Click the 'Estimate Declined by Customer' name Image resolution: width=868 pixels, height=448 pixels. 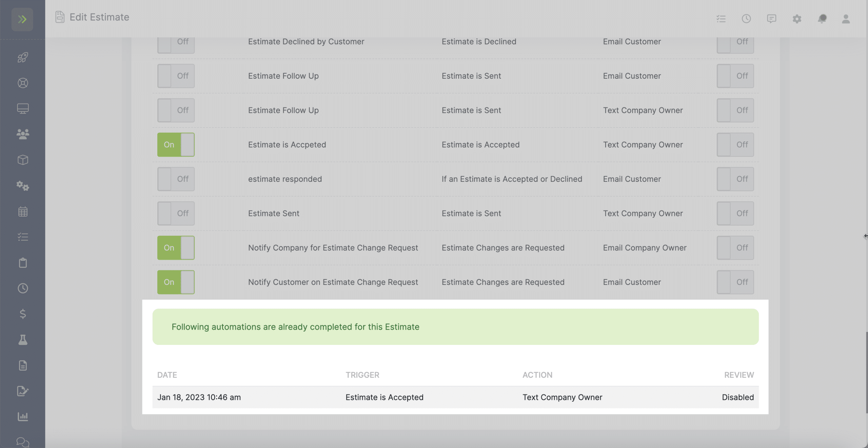point(306,41)
